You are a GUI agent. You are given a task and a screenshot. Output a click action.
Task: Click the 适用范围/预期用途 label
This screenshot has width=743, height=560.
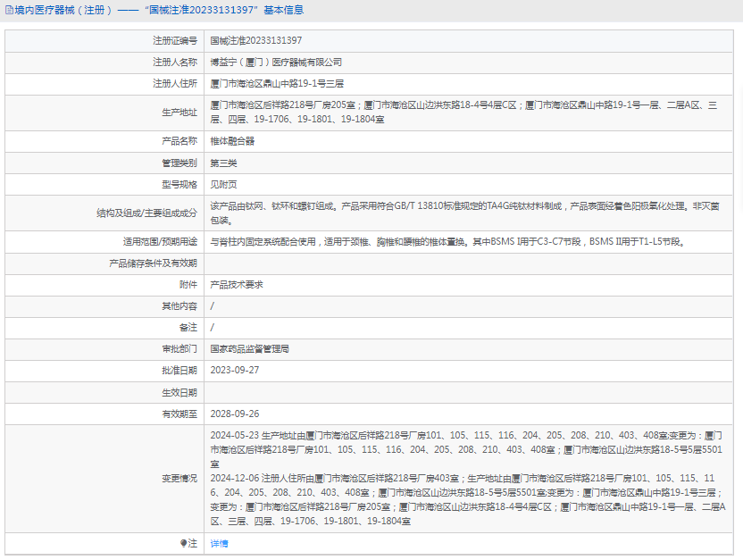click(160, 242)
